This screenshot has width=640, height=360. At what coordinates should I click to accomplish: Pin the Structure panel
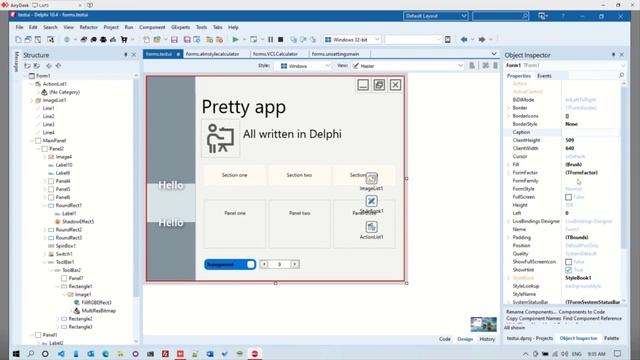(x=126, y=55)
